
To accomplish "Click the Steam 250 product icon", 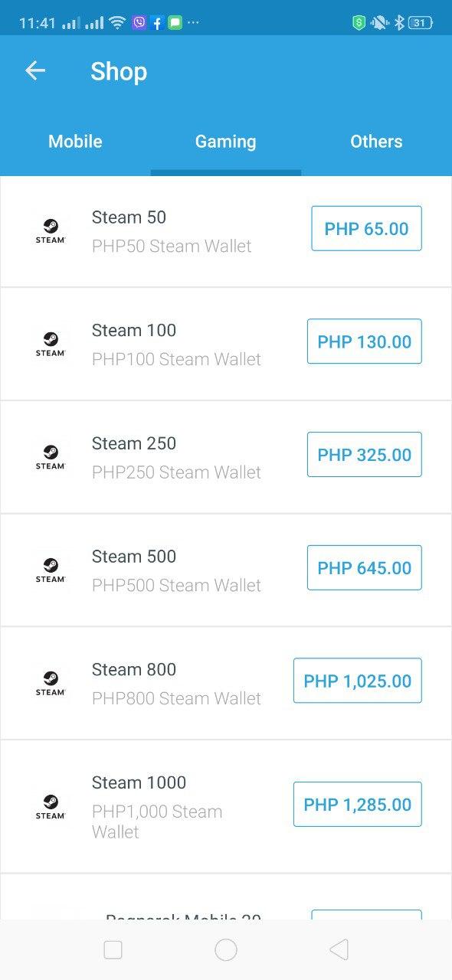I will pos(51,456).
